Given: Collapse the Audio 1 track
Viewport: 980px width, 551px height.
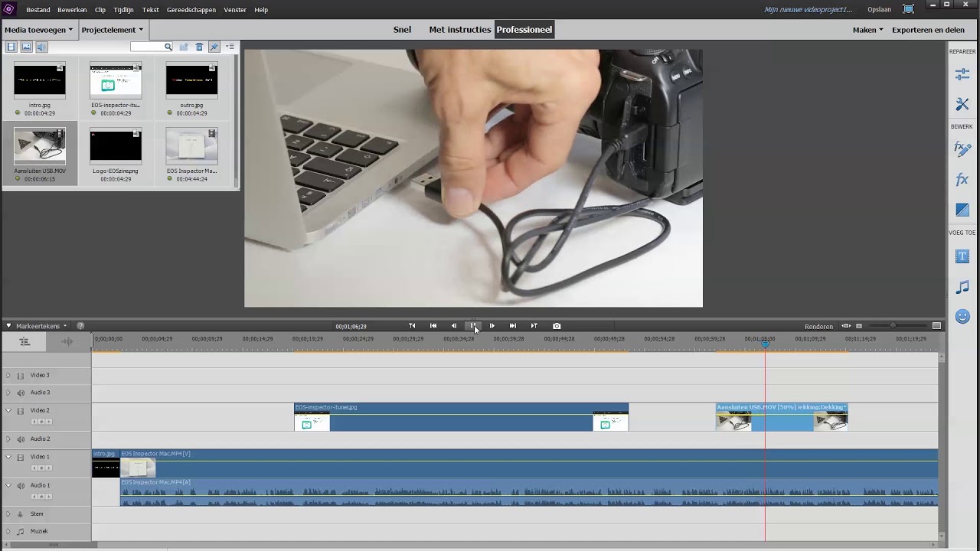Looking at the screenshot, I should [x=8, y=485].
